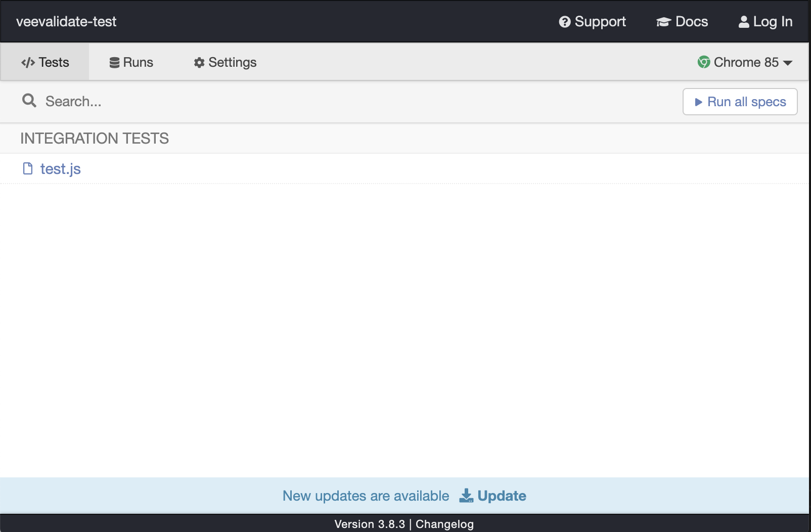Viewport: 811px width, 532px height.
Task: Click the user icon beside Log In
Action: click(744, 22)
